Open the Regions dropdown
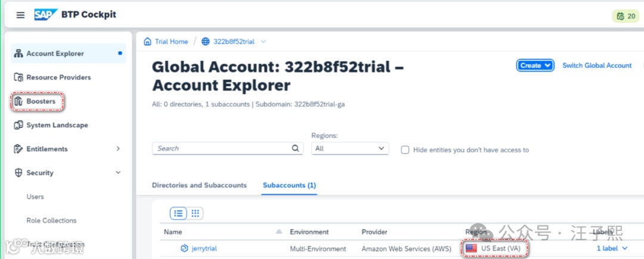This screenshot has height=259, width=644. click(350, 148)
